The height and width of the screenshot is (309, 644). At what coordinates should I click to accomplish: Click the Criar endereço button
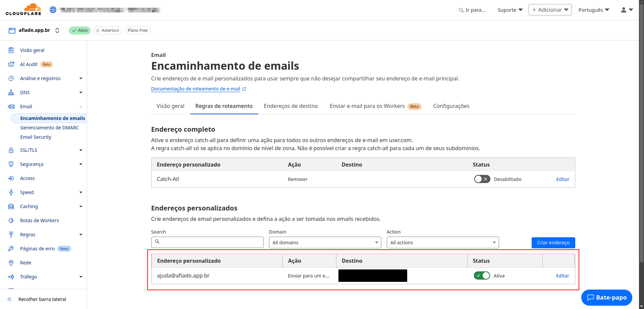[553, 243]
